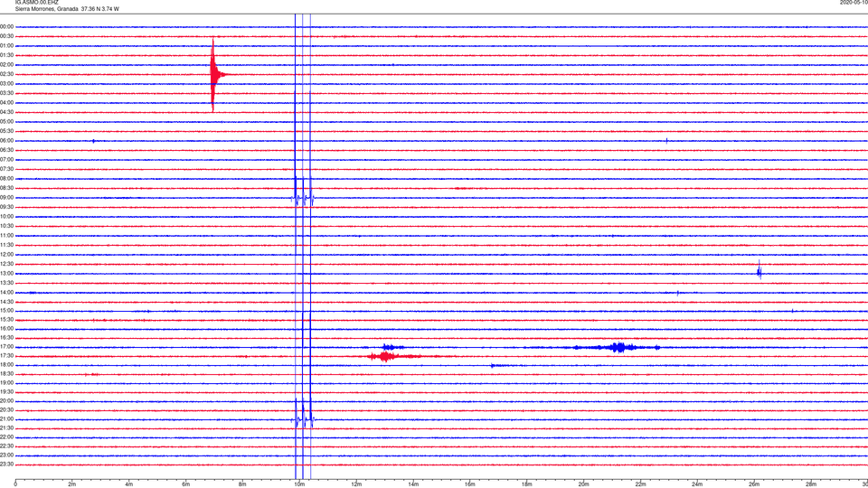The height and width of the screenshot is (488, 868).
Task: Select the blue spike on the 13:00 trace
Action: pyautogui.click(x=759, y=271)
